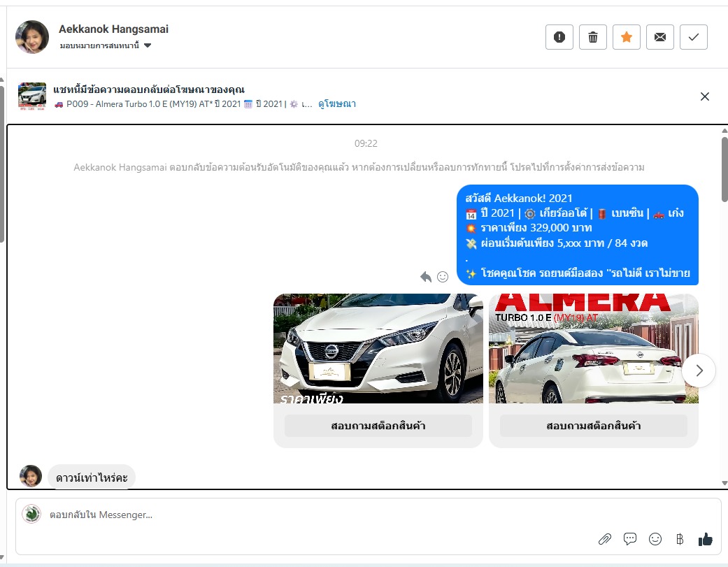Screen dimensions: 728x567
Task: Delete the conversation using the trash icon
Action: click(593, 37)
